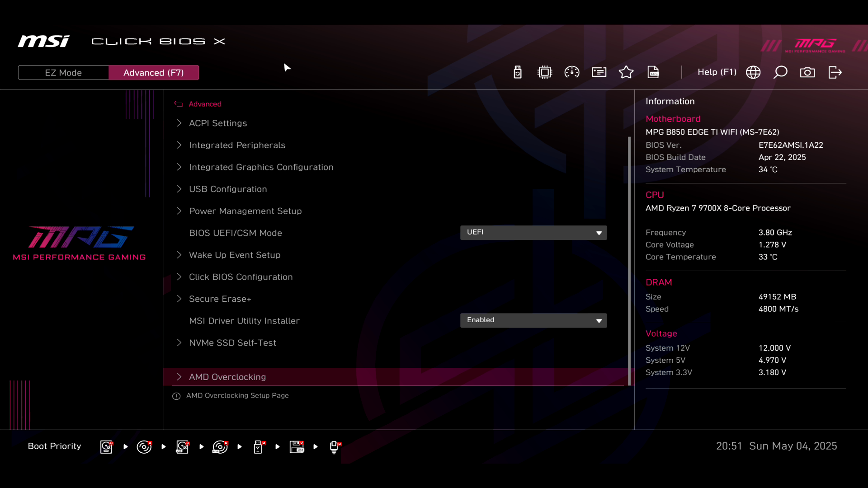
Task: Open USB Configuration menu item
Action: pyautogui.click(x=228, y=189)
